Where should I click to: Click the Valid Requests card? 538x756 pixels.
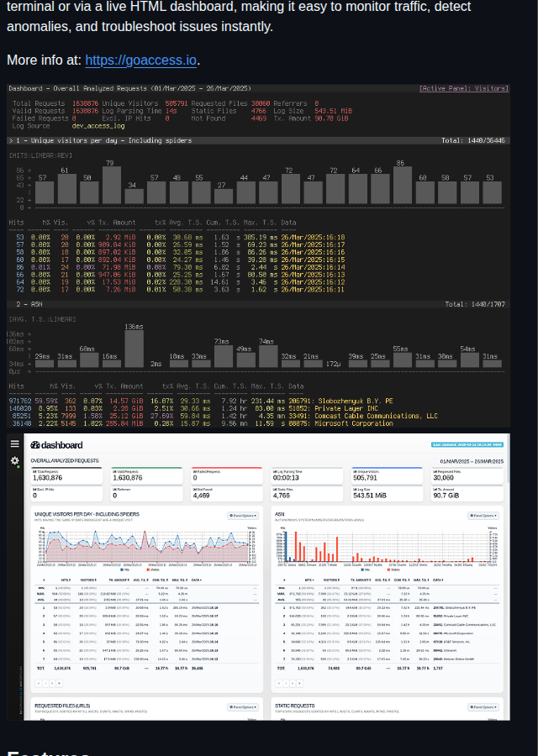[146, 475]
